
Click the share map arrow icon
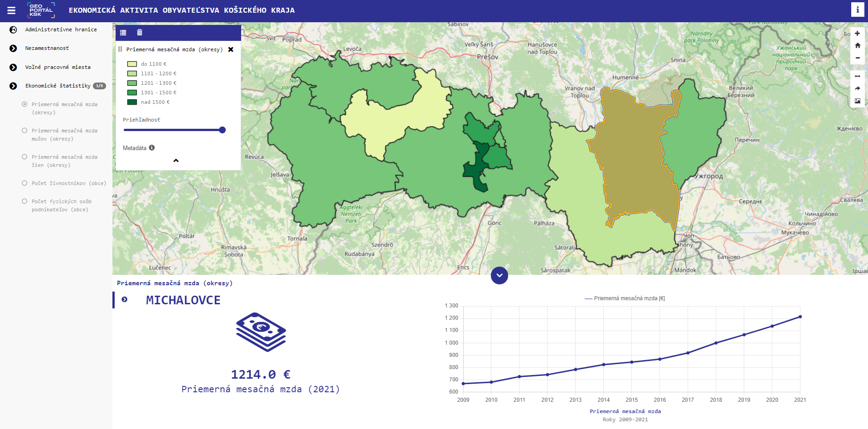pyautogui.click(x=857, y=88)
